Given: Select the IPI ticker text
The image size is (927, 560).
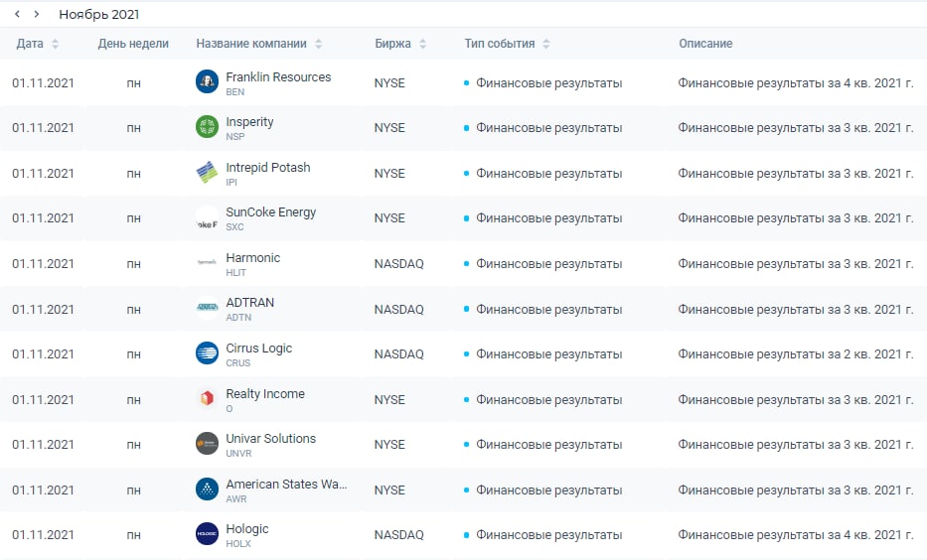Looking at the screenshot, I should (232, 183).
